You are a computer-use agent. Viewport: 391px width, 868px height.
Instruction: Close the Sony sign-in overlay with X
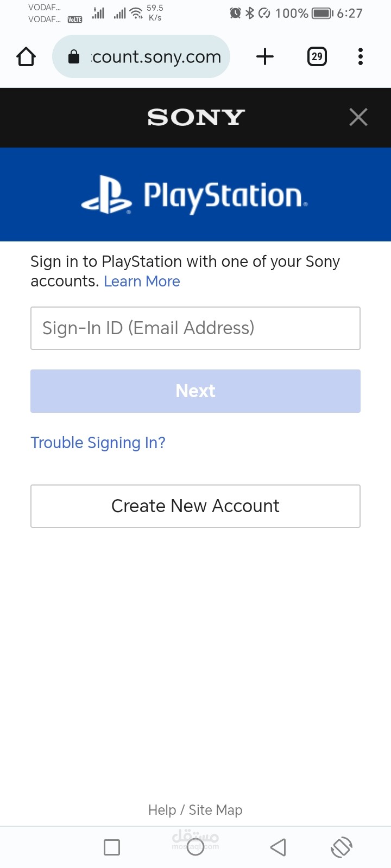tap(358, 117)
